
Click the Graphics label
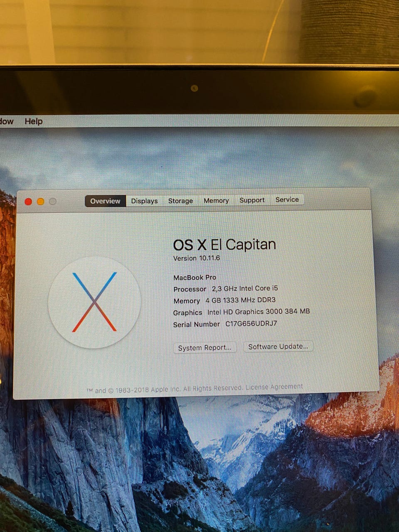pos(187,313)
